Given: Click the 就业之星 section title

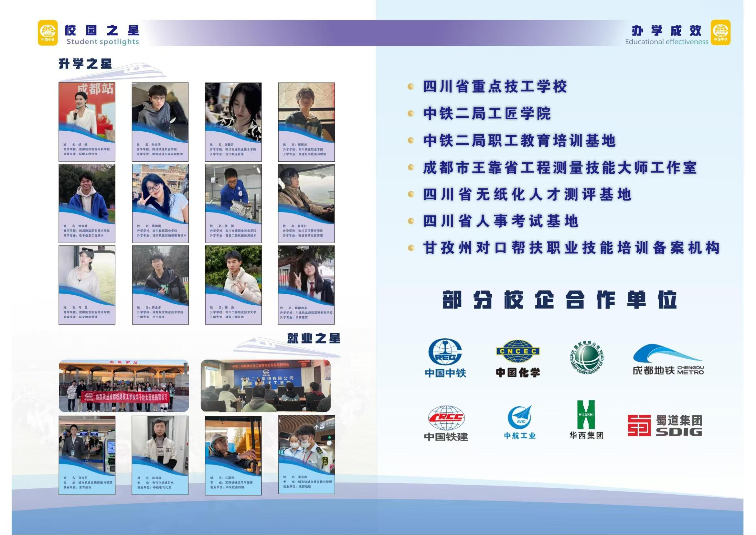Looking at the screenshot, I should click(x=314, y=338).
